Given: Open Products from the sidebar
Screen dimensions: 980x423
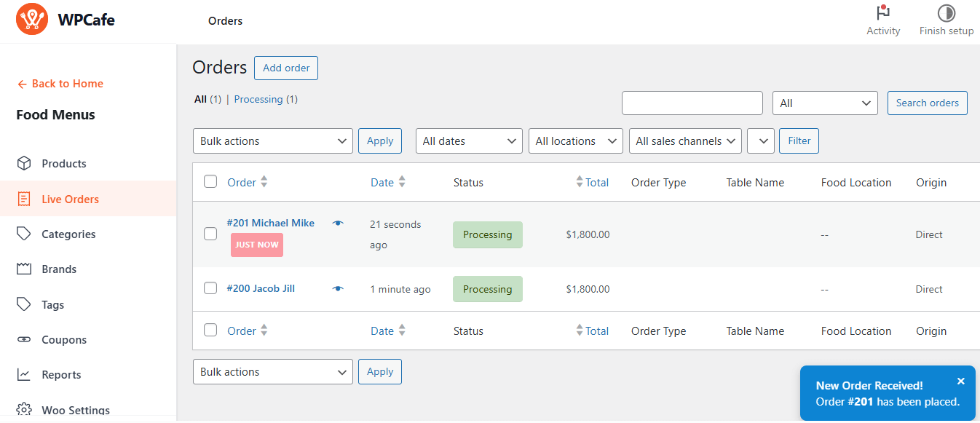Looking at the screenshot, I should pyautogui.click(x=64, y=164).
